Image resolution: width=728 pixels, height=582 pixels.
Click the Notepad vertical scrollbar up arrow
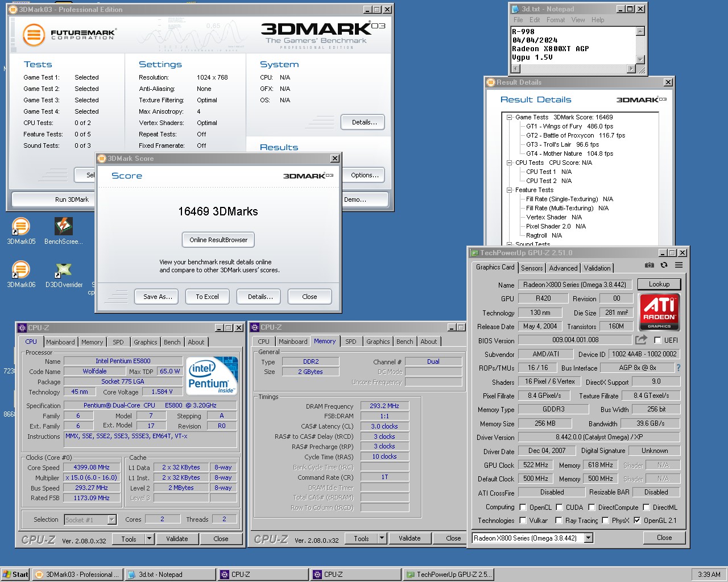pos(640,31)
